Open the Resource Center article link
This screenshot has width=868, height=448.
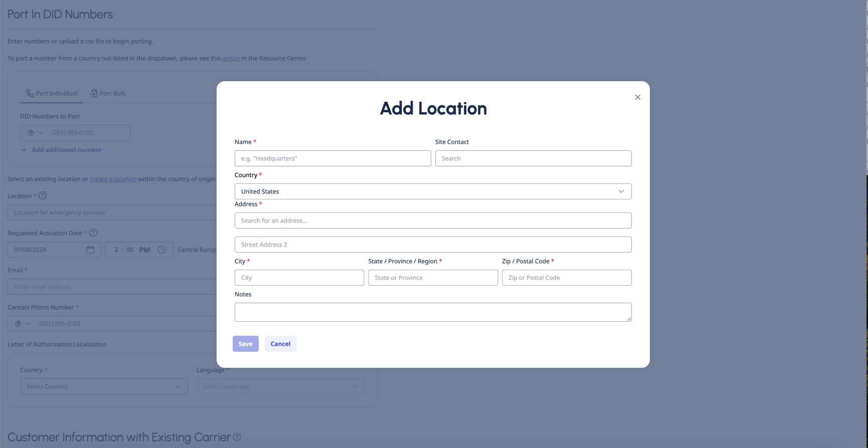231,58
